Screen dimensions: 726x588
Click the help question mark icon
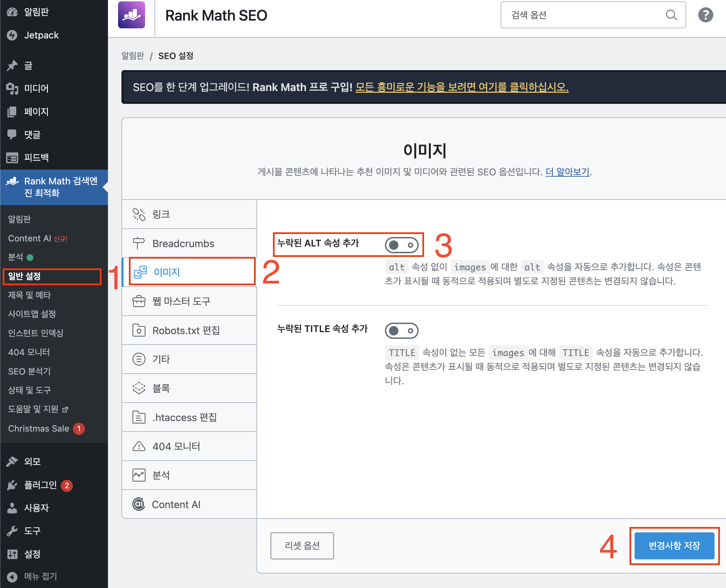[x=705, y=15]
